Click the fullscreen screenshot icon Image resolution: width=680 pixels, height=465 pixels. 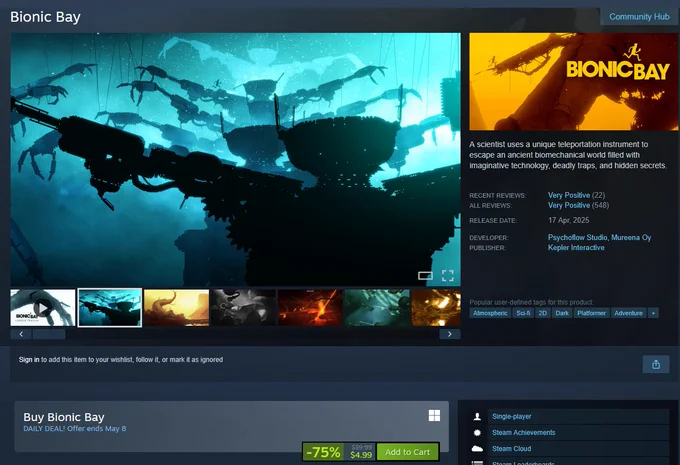pos(448,275)
